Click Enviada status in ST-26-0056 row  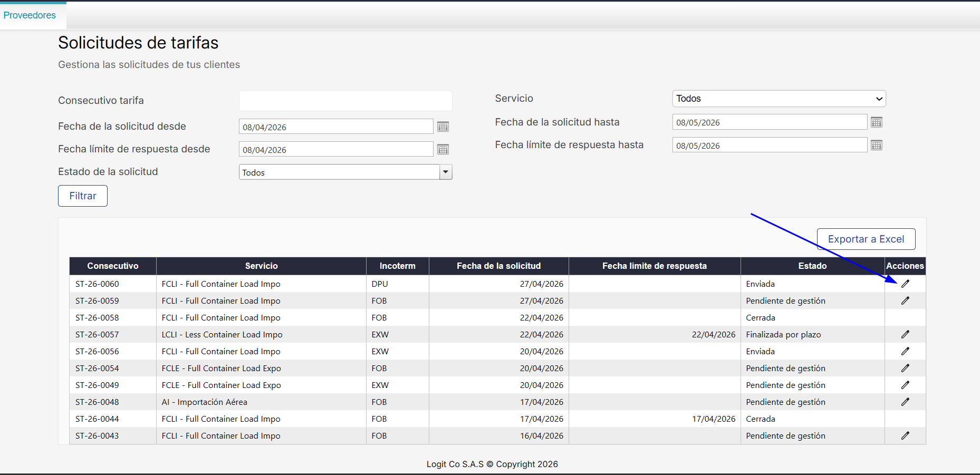click(x=812, y=351)
